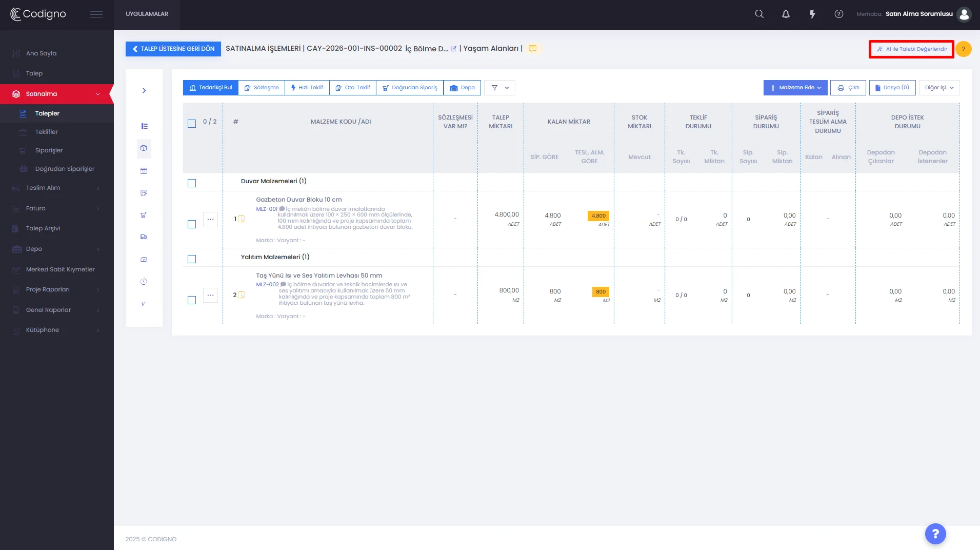Open the search icon in the top bar
The image size is (980, 550).
coord(759,14)
